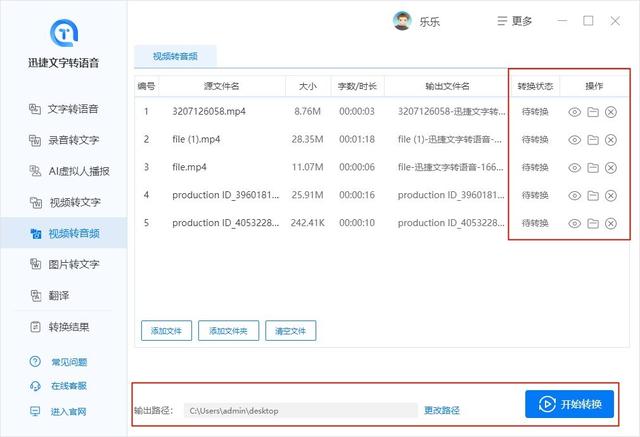This screenshot has width=640, height=437.
Task: Click the 添加文件夹 button
Action: tap(228, 331)
